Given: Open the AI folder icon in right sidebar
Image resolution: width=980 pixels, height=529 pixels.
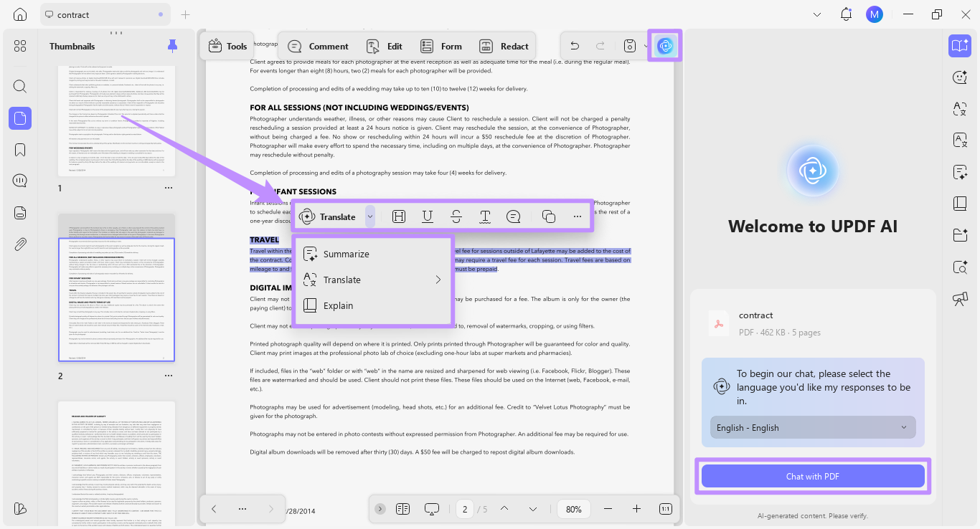Looking at the screenshot, I should (x=960, y=235).
